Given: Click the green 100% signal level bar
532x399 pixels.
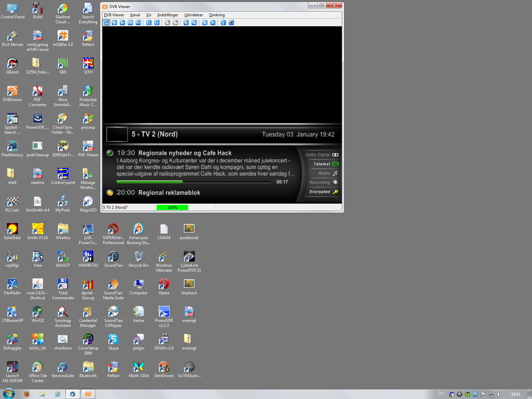Looking at the screenshot, I should [x=172, y=207].
